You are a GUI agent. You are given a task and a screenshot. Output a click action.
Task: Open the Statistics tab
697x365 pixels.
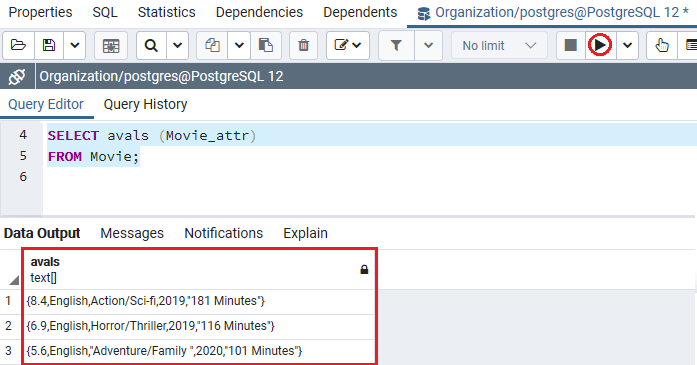pos(167,12)
